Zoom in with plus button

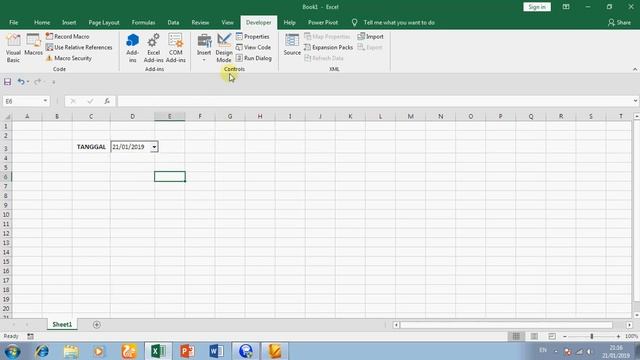point(618,336)
